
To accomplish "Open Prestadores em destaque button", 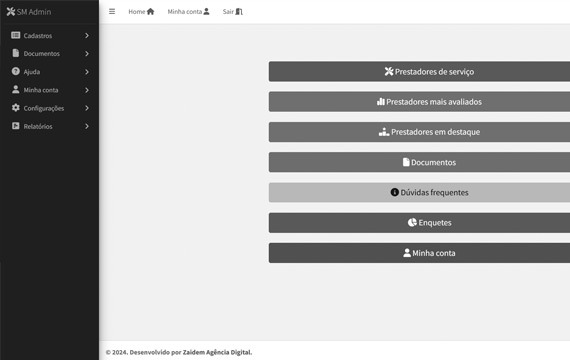I will pyautogui.click(x=419, y=132).
